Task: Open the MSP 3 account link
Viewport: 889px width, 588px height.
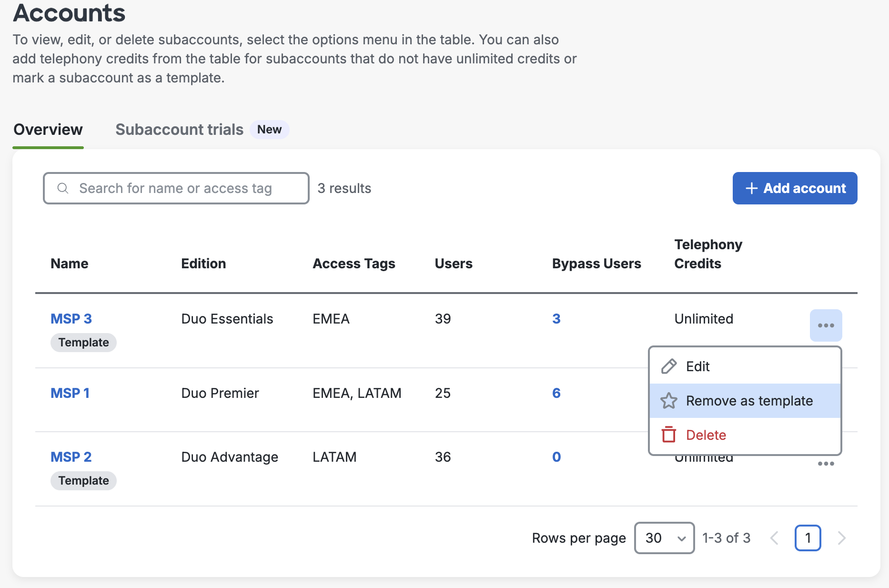Action: 71,319
